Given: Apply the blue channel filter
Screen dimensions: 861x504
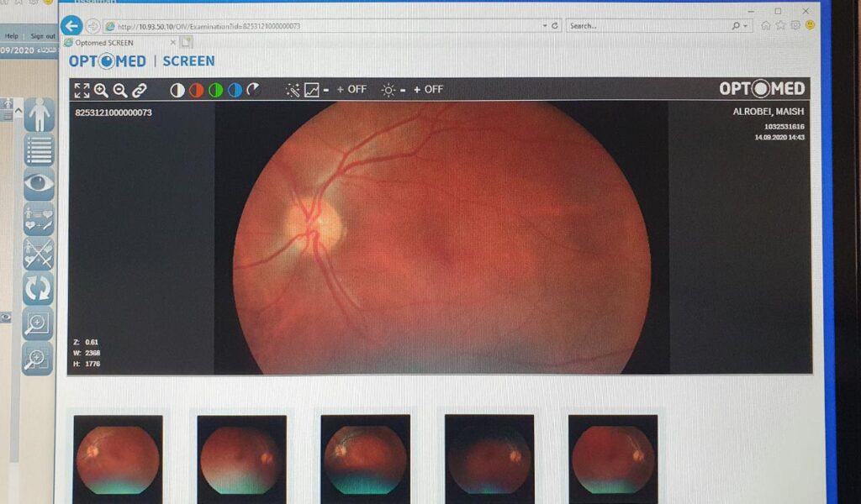Looking at the screenshot, I should 235,90.
